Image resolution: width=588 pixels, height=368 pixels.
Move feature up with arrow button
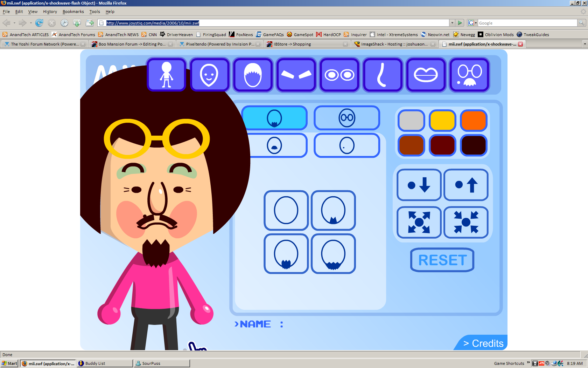pyautogui.click(x=466, y=185)
